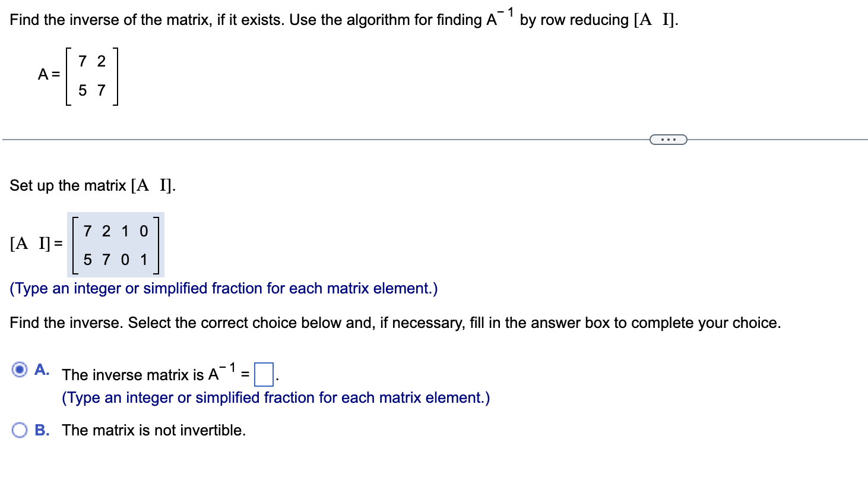This screenshot has height=480, width=868.
Task: Click choice A label text
Action: 41,370
